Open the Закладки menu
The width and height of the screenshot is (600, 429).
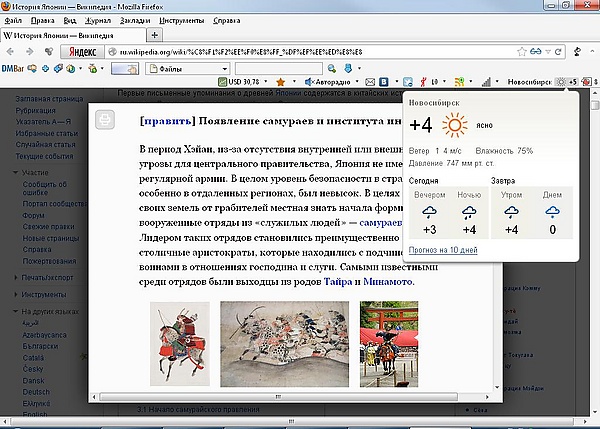[135, 20]
